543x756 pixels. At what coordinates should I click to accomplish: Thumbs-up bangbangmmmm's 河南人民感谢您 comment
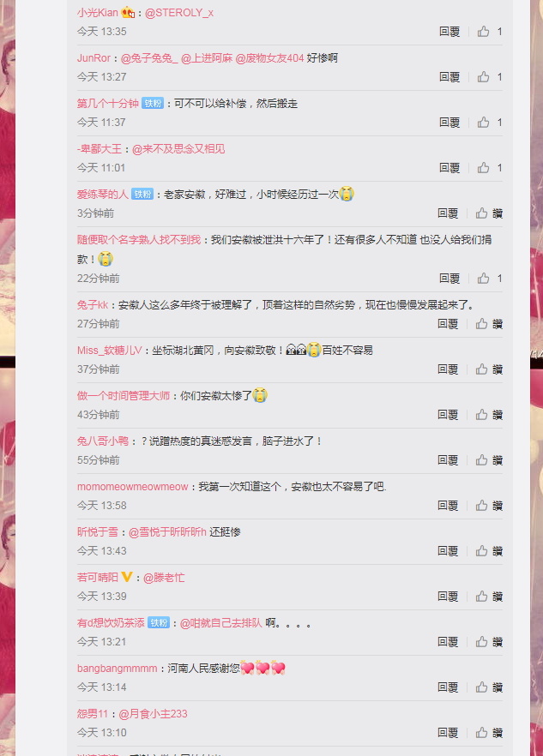tap(482, 687)
